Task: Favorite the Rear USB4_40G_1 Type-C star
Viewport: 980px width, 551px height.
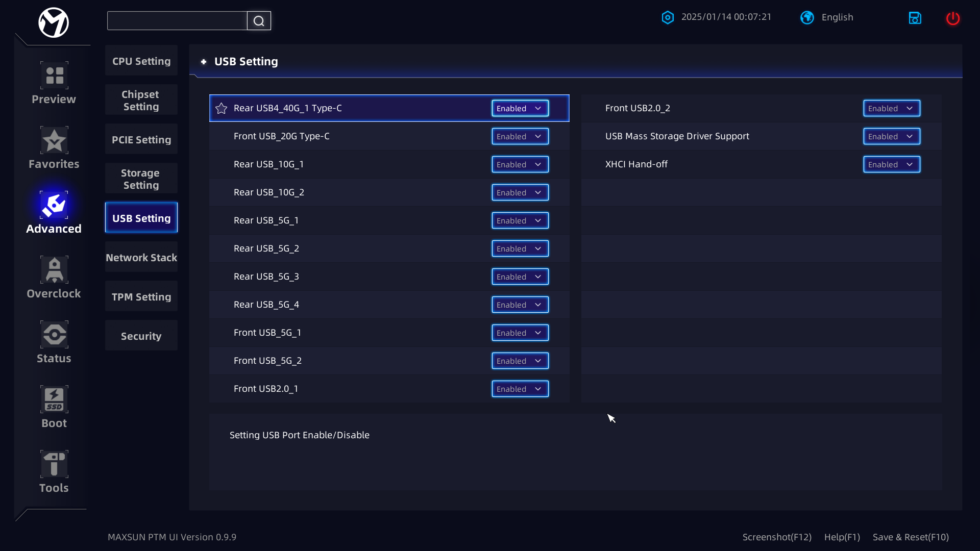Action: (x=221, y=108)
